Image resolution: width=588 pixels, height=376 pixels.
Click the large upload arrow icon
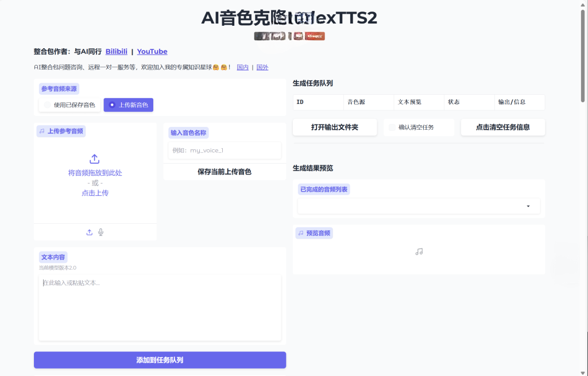pos(95,158)
